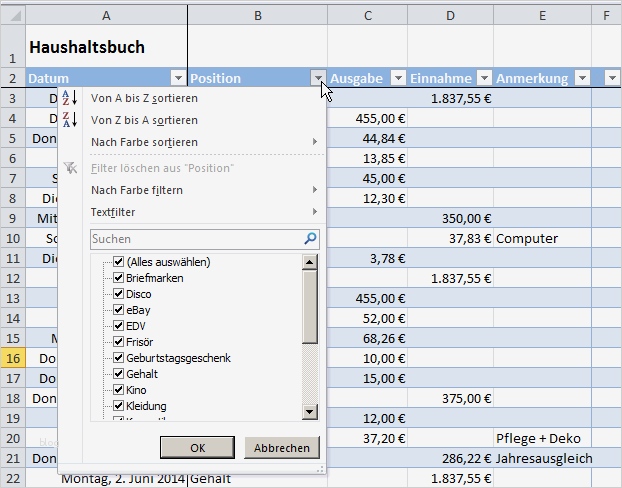The height and width of the screenshot is (488, 622).
Task: Open the Einnahme column filter dropdown
Action: [484, 78]
